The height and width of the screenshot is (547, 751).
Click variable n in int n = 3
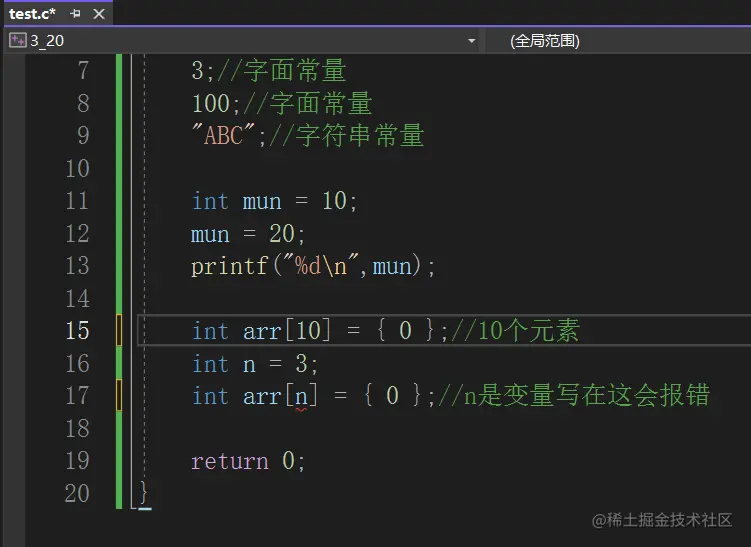tap(249, 365)
